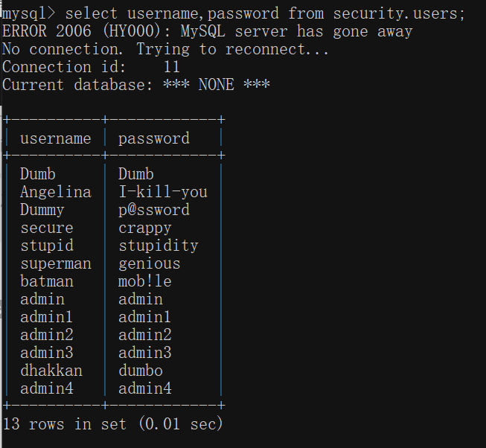Select the username 'superman'
This screenshot has width=486, height=448.
56,264
